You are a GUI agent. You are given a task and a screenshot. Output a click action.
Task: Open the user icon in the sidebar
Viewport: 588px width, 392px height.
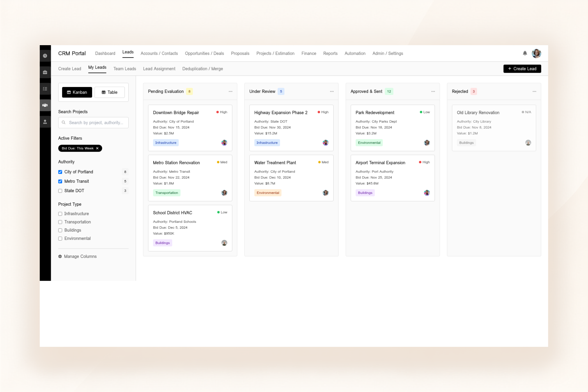pos(45,122)
